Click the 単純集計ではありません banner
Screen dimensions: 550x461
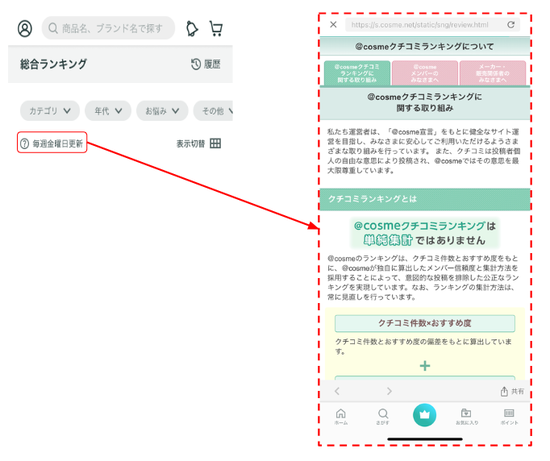(425, 233)
